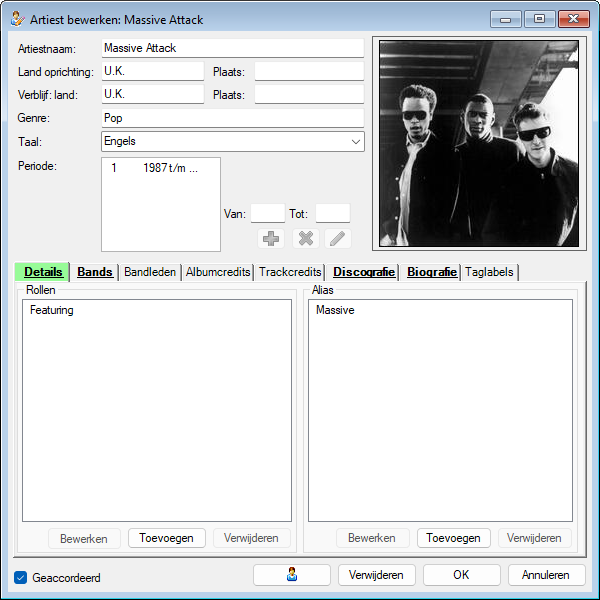Click the Van year input field
Screen dimensions: 600x600
[268, 213]
